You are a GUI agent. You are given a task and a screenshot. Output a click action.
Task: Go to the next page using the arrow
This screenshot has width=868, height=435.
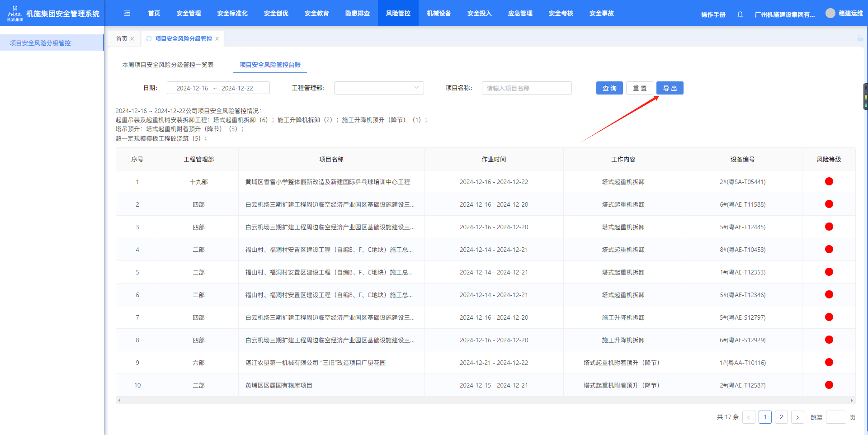797,417
